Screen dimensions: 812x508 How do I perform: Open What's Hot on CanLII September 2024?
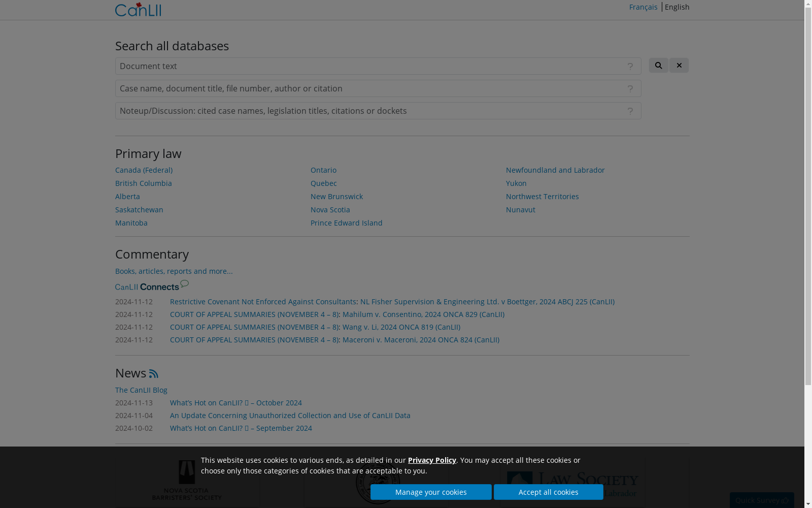pos(241,428)
